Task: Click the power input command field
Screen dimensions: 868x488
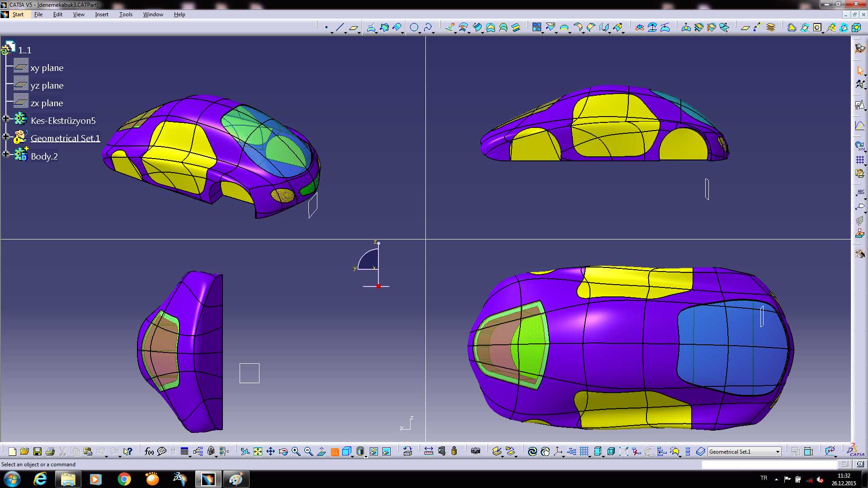Action: (x=769, y=464)
